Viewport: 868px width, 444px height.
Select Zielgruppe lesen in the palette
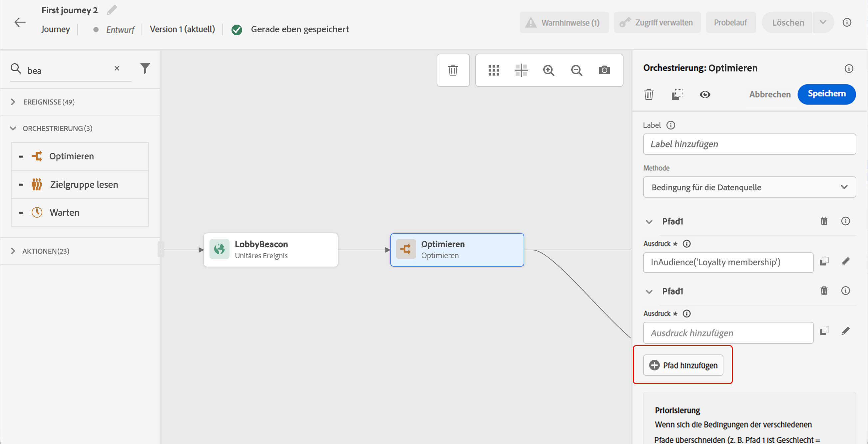(84, 184)
